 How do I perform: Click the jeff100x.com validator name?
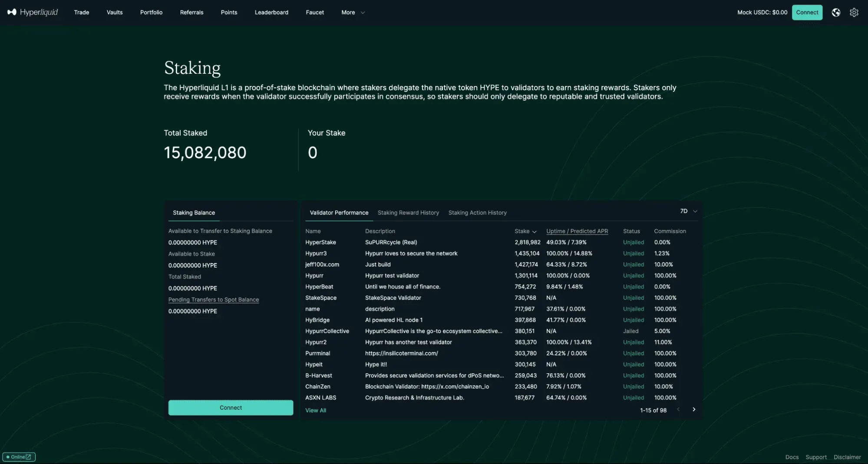[x=322, y=265]
